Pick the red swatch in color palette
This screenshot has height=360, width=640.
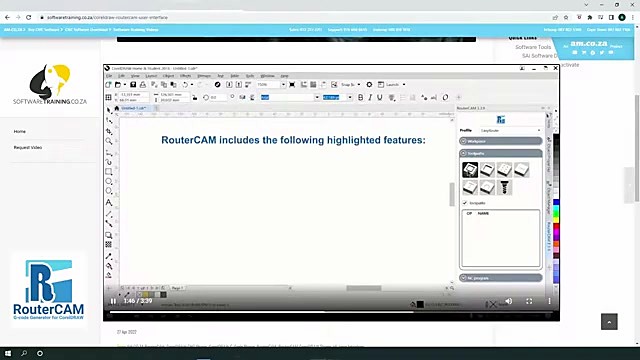tap(556, 227)
